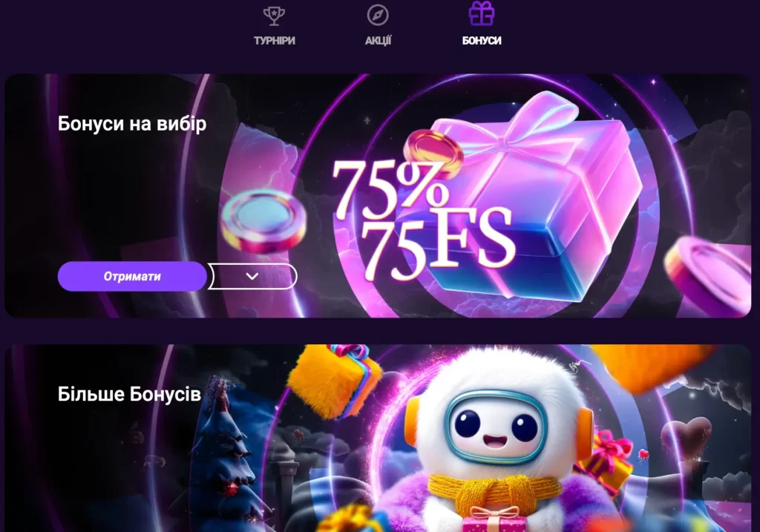
Task: Click the Бонуси на вибір heading
Action: pos(132,124)
